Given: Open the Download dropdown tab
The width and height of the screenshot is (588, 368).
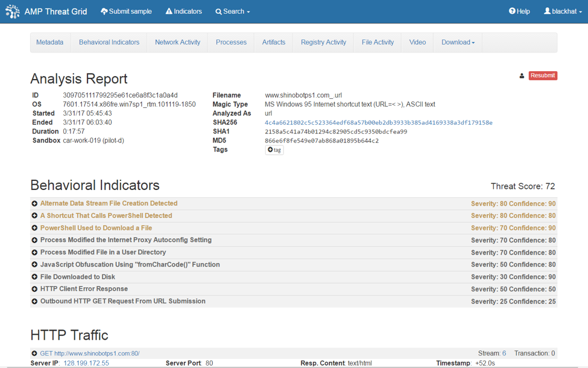Looking at the screenshot, I should 458,42.
